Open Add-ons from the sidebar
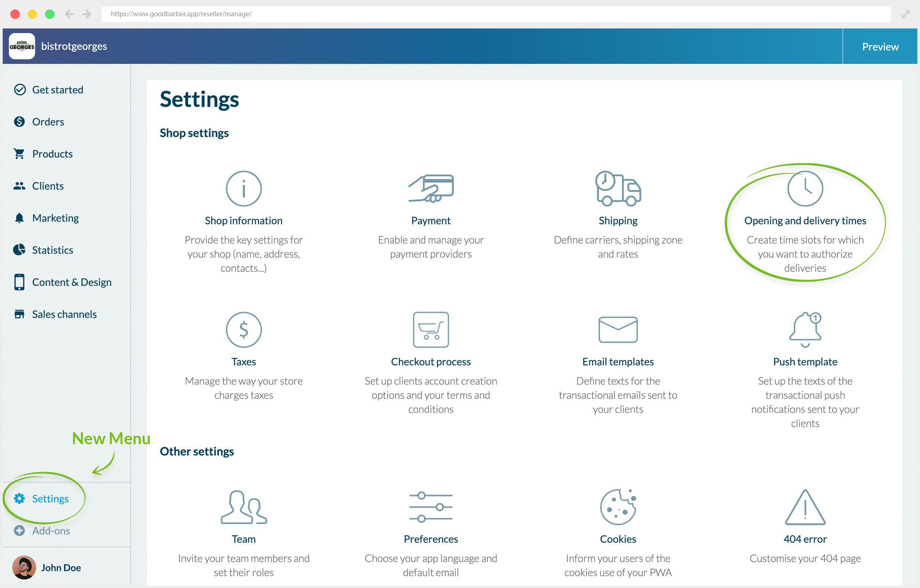The width and height of the screenshot is (920, 588). coord(50,531)
